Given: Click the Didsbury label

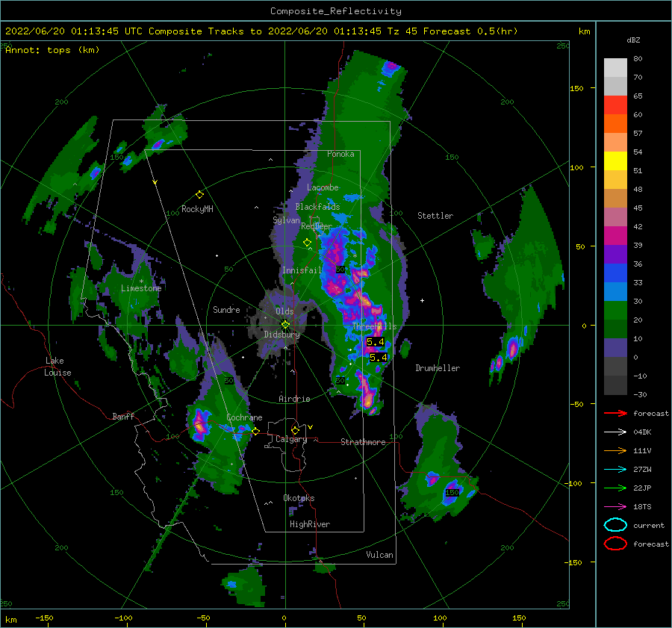Looking at the screenshot, I should point(281,335).
